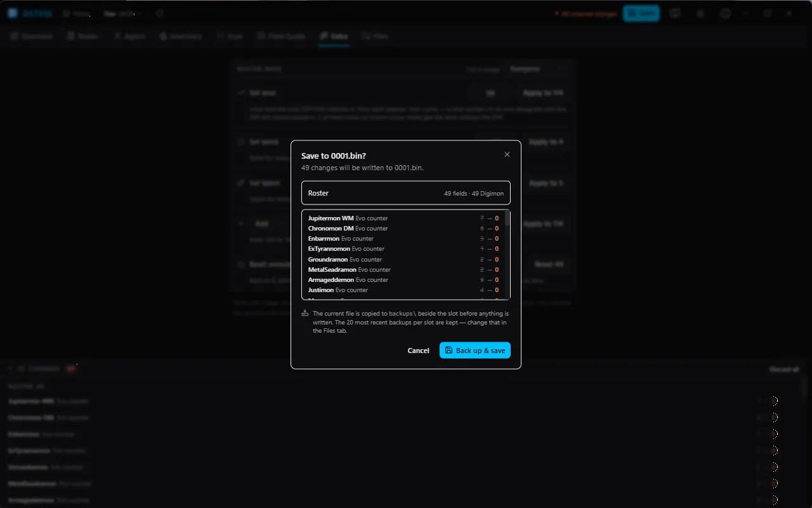Click the Save button in the top bar

(x=641, y=13)
